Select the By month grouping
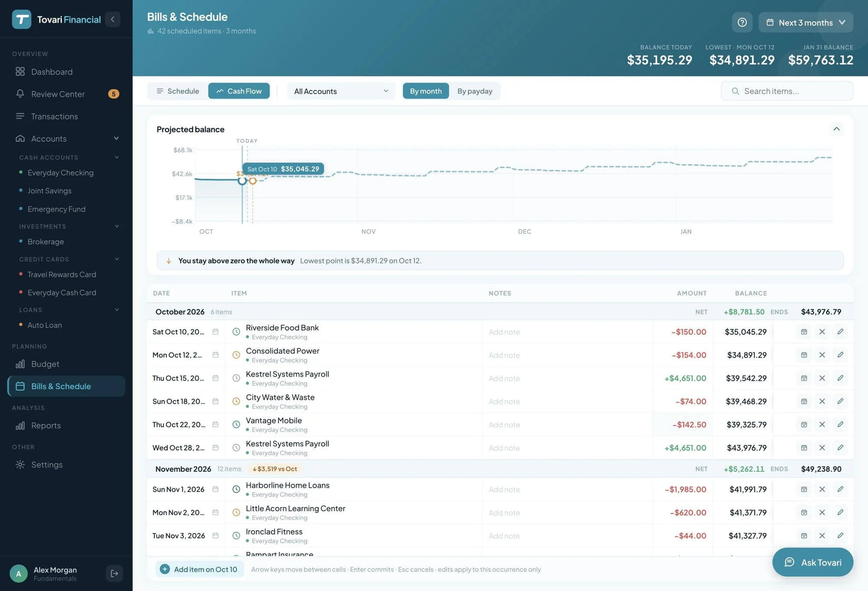The height and width of the screenshot is (591, 868). (426, 91)
